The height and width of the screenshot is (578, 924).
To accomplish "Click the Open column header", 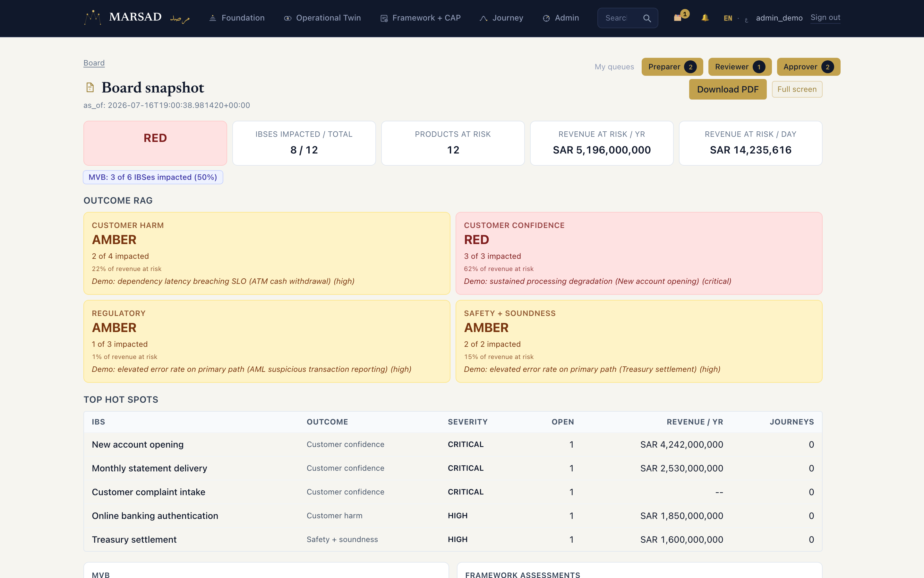I will click(563, 422).
